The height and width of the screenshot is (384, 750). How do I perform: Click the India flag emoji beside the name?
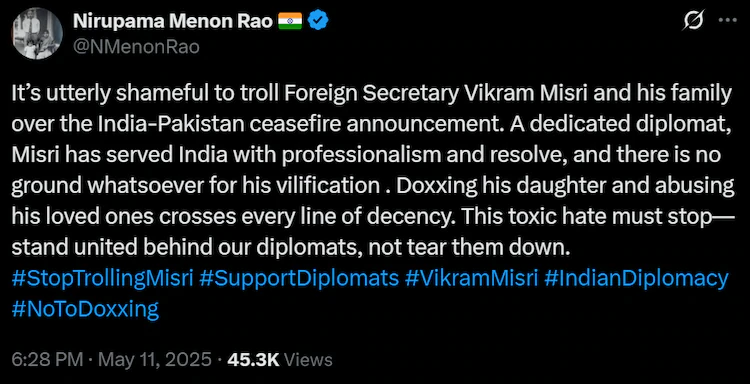point(290,21)
